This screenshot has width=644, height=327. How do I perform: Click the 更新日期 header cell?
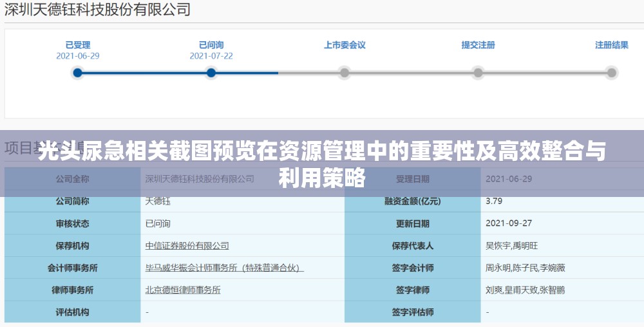click(412, 223)
